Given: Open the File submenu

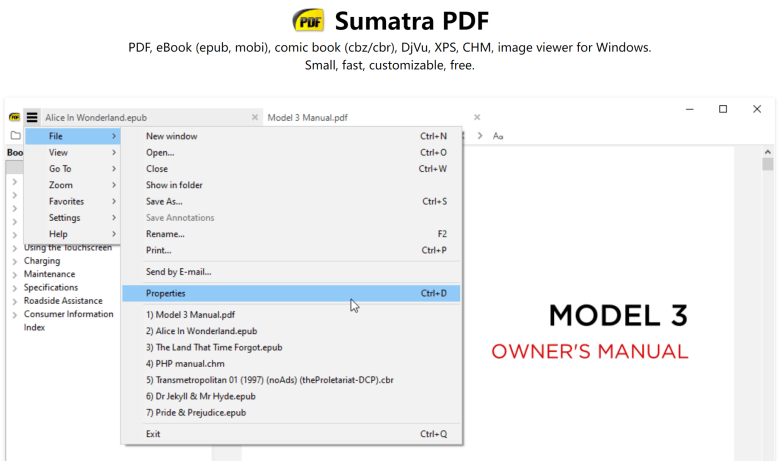Looking at the screenshot, I should [x=73, y=136].
